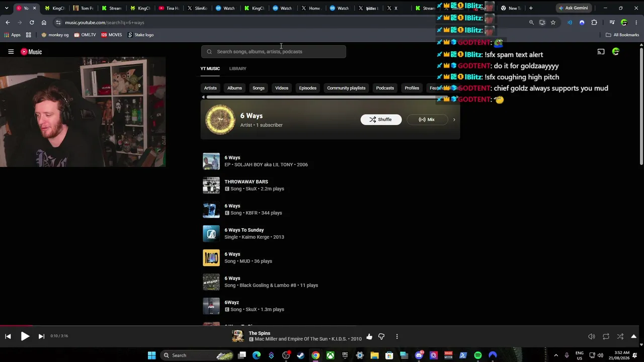Open the monkey og bookmark
The height and width of the screenshot is (362, 644).
55,35
